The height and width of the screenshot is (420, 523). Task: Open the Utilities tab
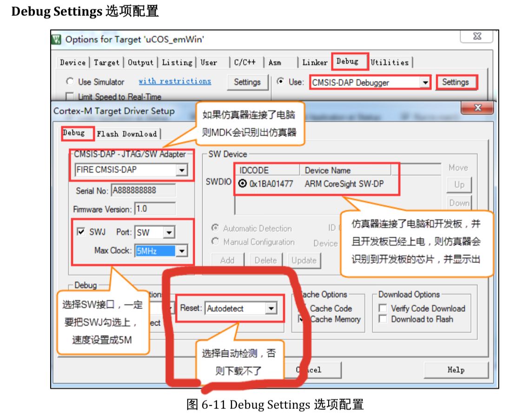pos(390,62)
